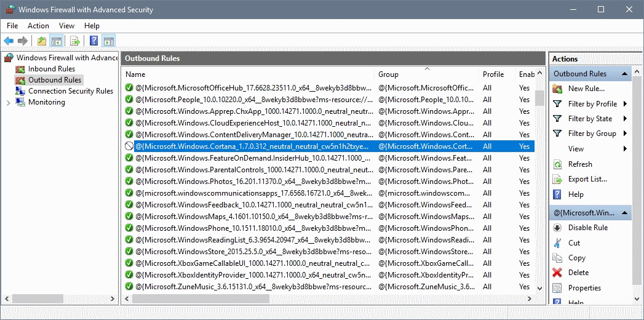The height and width of the screenshot is (320, 644).
Task: Open the Filter by State submenu arrow
Action: click(x=626, y=119)
